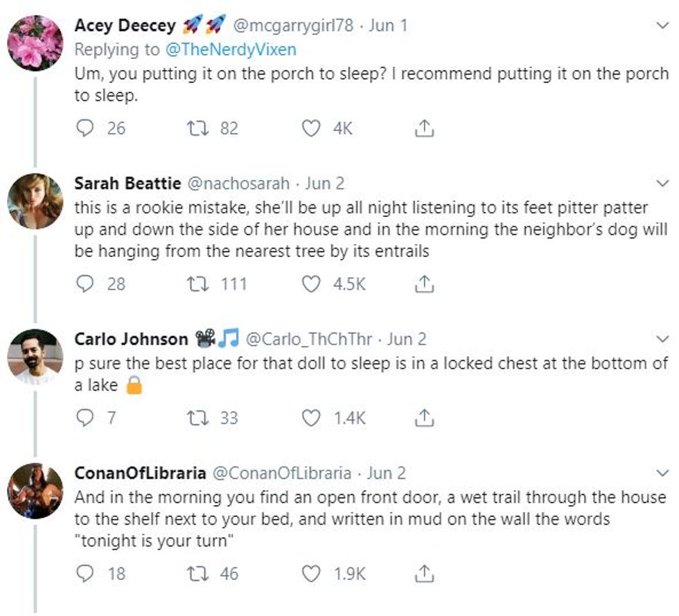The height and width of the screenshot is (616, 679).
Task: Share Sarah Beattie's tweet
Action: 424,284
